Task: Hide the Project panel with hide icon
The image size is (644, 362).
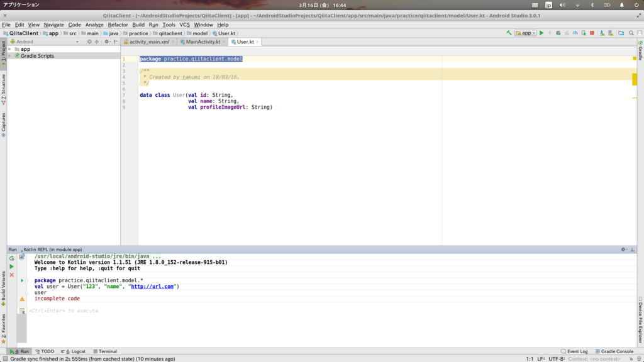Action: click(116, 41)
